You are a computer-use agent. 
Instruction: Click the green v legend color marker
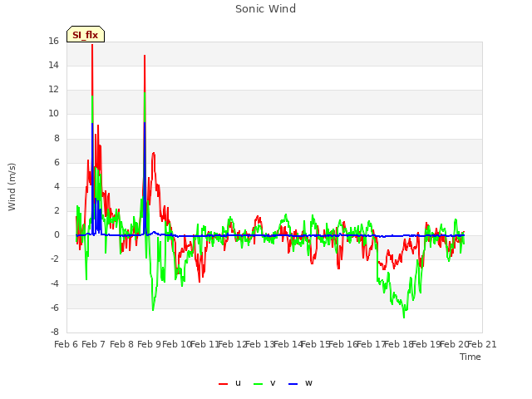[x=259, y=384]
